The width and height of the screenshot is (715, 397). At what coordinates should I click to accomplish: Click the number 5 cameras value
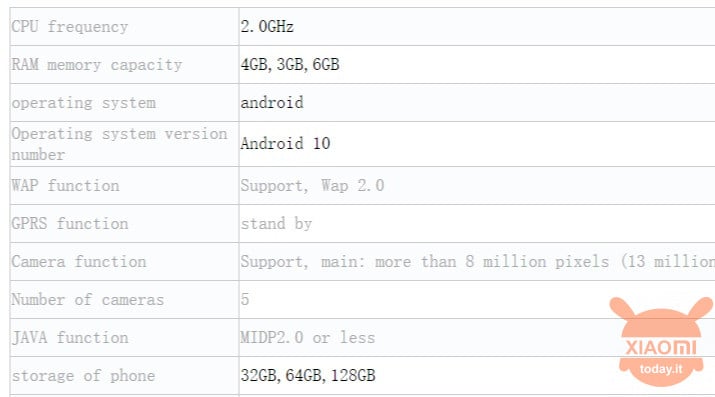245,299
